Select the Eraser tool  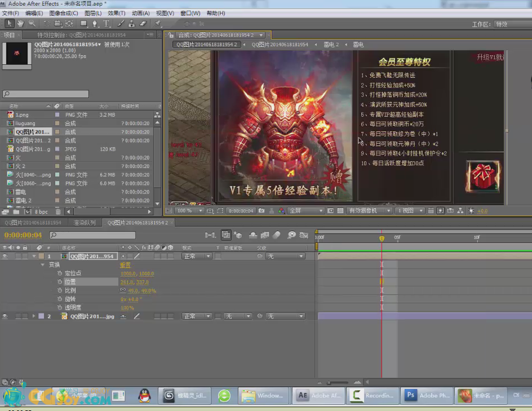pos(143,24)
